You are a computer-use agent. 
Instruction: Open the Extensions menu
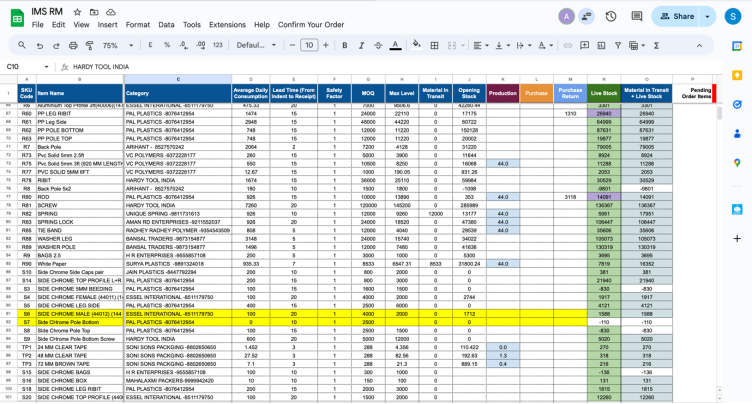(x=227, y=24)
